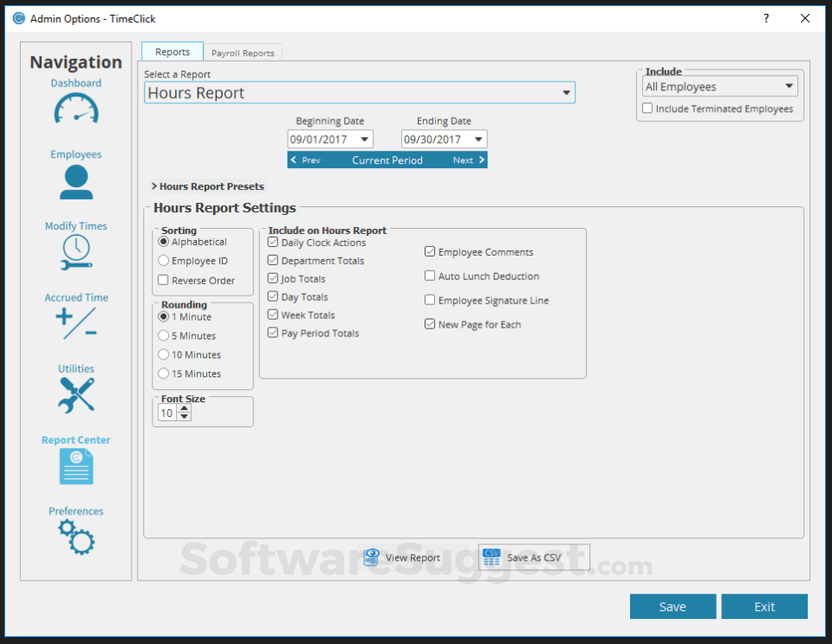Choose 15 Minutes rounding

click(164, 373)
